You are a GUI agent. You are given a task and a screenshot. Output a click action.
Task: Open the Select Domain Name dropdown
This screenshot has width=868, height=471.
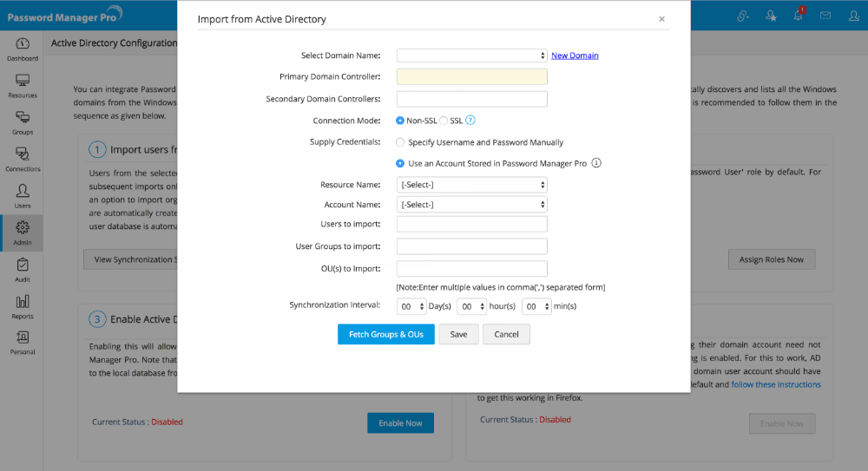coord(471,56)
